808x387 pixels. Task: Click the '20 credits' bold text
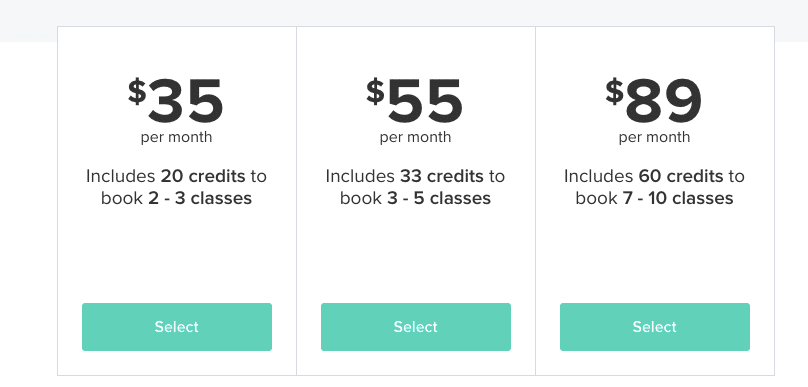203,176
